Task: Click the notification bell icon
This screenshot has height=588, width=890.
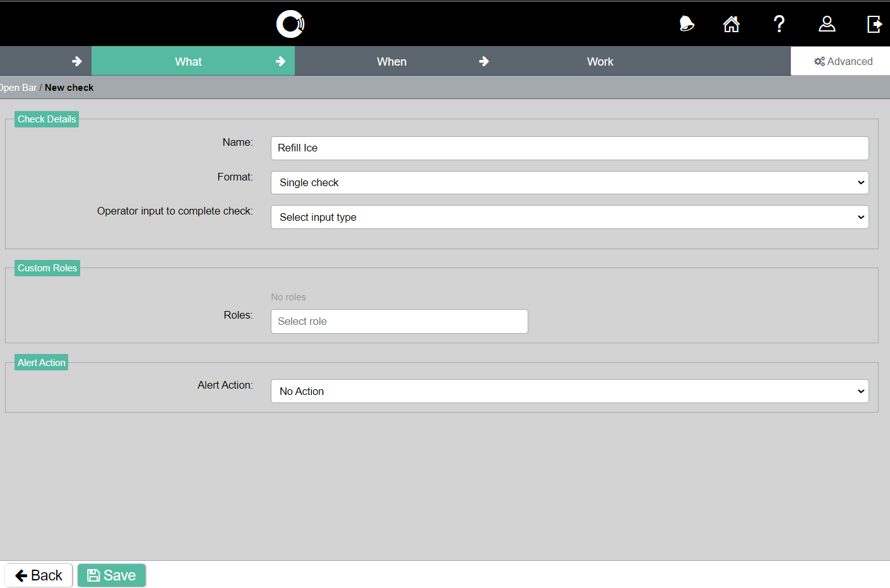Action: coord(686,24)
